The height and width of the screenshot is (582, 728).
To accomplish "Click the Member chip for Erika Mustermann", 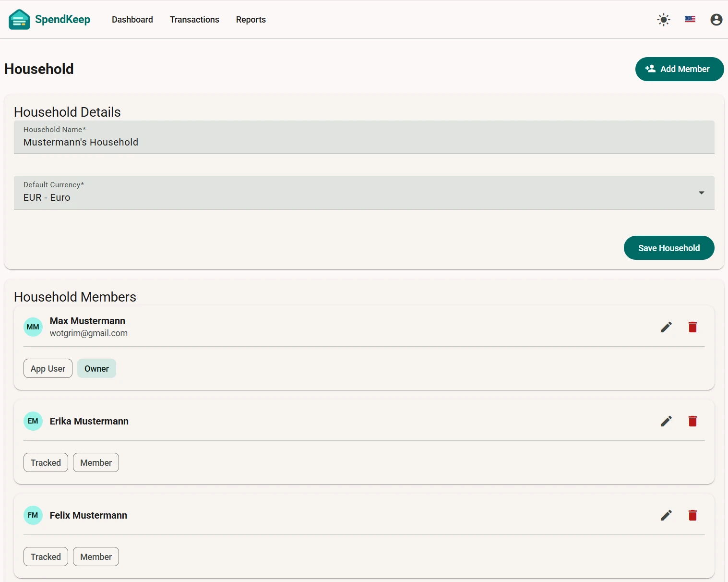I will coord(96,462).
